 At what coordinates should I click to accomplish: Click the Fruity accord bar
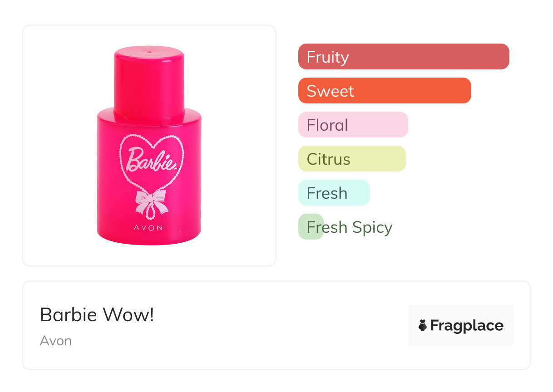tap(403, 57)
